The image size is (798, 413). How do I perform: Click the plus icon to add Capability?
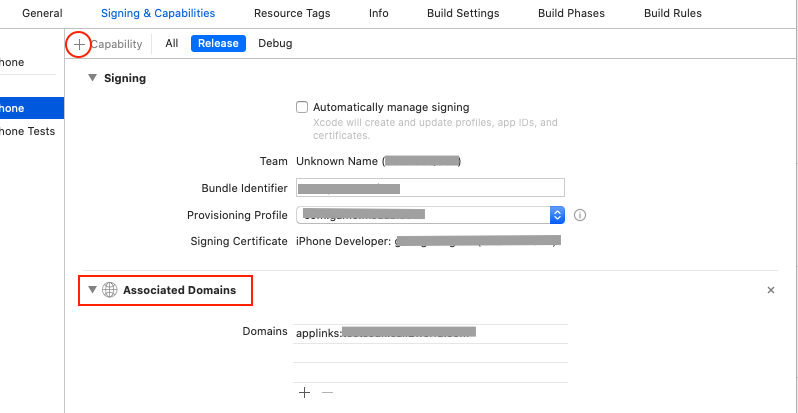coord(79,44)
